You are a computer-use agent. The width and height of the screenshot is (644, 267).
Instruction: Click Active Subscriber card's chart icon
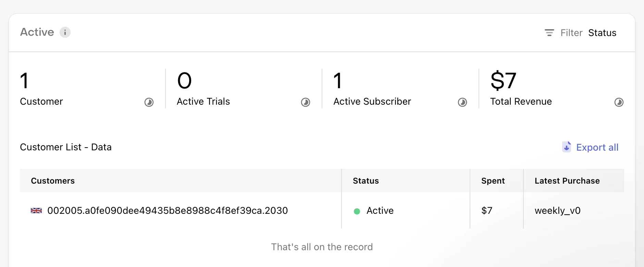[x=462, y=102]
